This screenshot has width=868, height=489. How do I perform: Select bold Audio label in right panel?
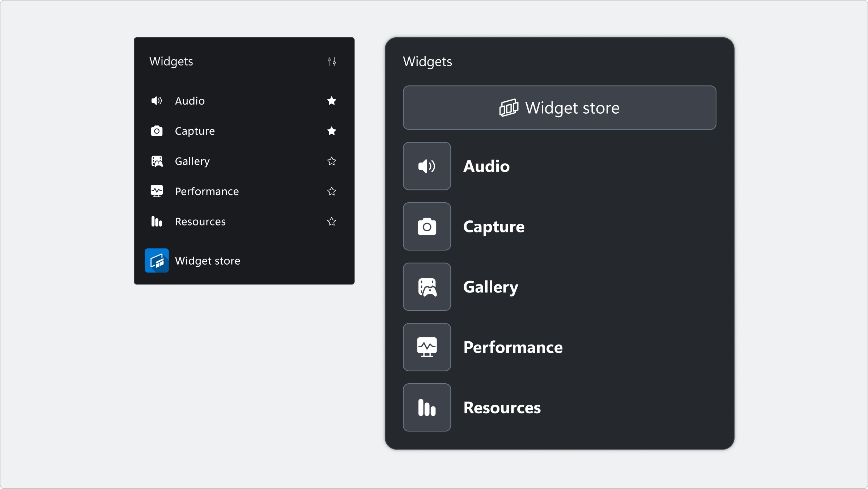click(486, 166)
